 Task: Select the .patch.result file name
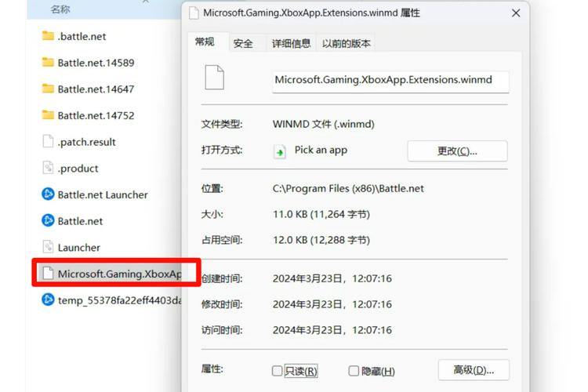86,142
